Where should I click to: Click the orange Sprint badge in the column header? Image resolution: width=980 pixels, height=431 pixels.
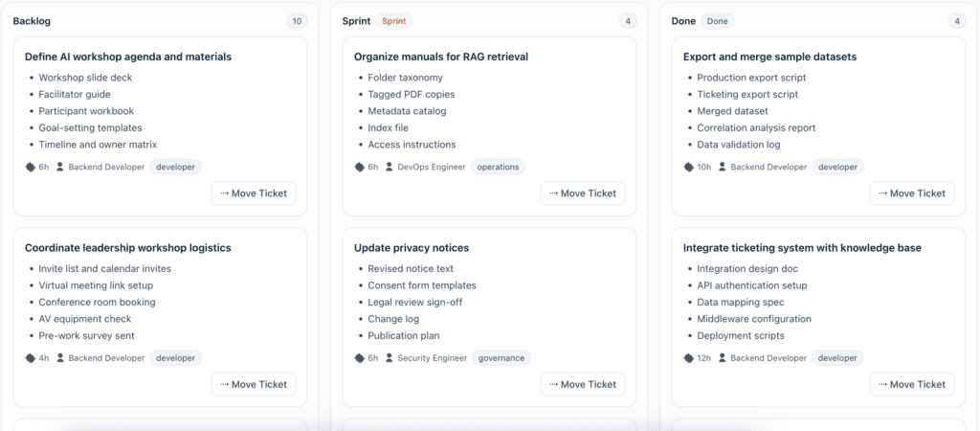[x=393, y=20]
